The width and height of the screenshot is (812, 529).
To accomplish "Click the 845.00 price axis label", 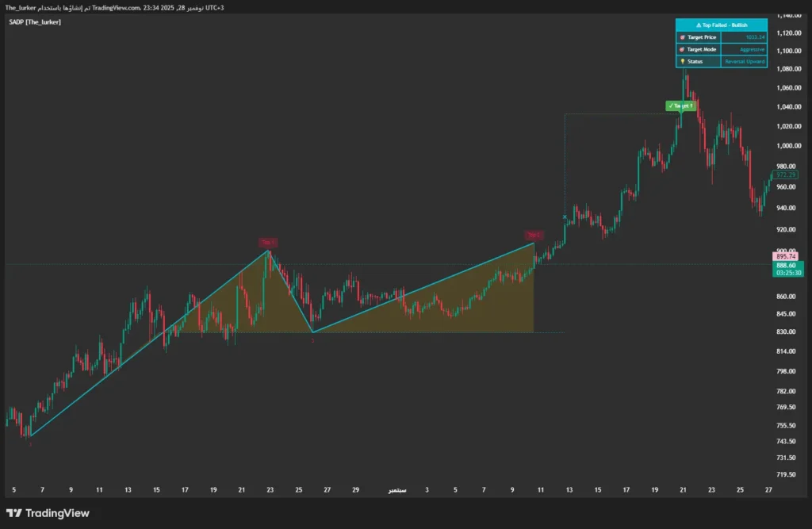I will point(786,314).
